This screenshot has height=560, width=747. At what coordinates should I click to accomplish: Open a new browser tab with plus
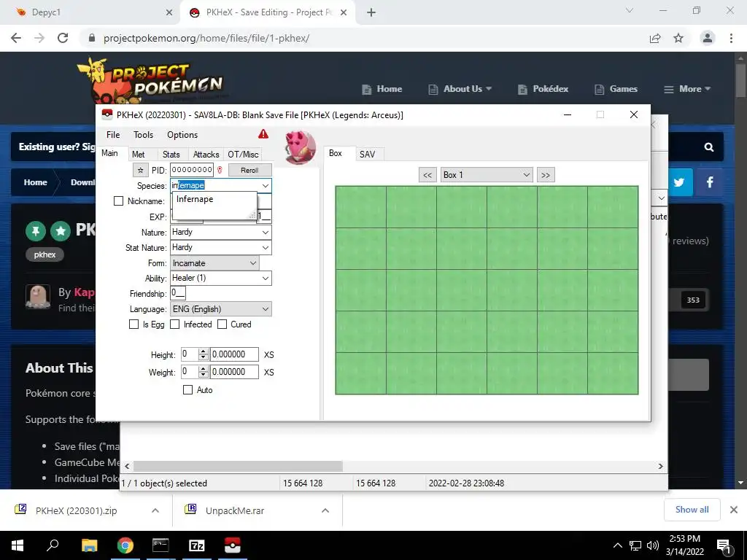(371, 12)
